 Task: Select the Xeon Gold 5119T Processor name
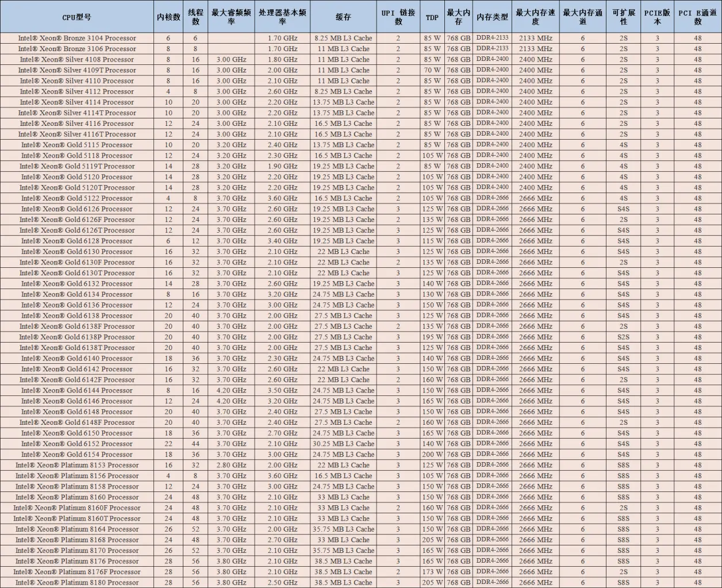click(x=77, y=166)
